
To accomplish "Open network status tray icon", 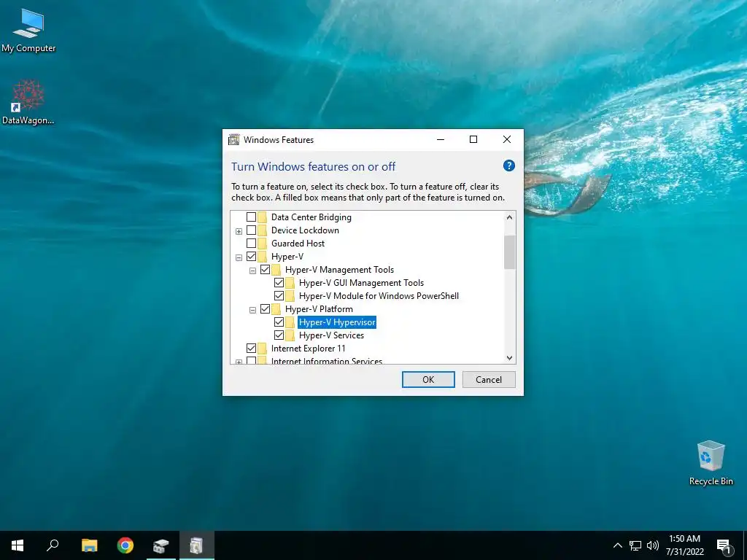I will [635, 545].
